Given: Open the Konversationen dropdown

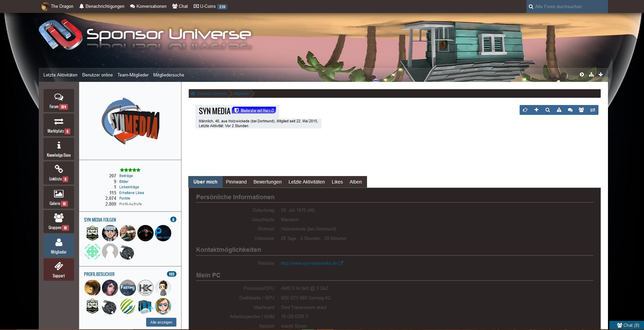Looking at the screenshot, I should pyautogui.click(x=148, y=6).
